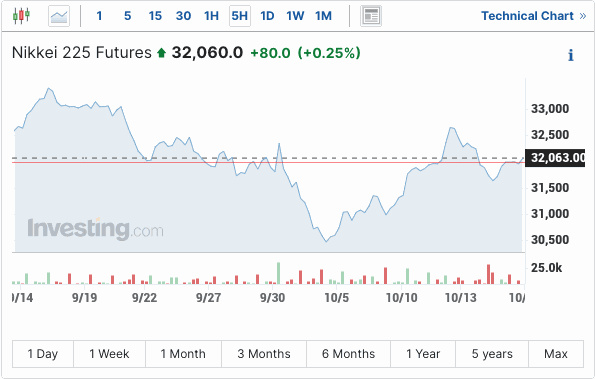This screenshot has width=595, height=379.
Task: Click the 32,063.00 current price label
Action: (555, 158)
